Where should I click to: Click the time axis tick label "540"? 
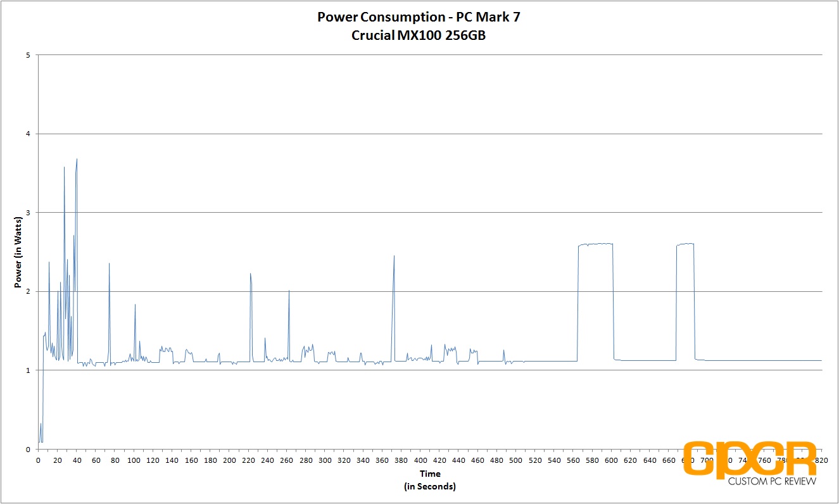point(554,460)
